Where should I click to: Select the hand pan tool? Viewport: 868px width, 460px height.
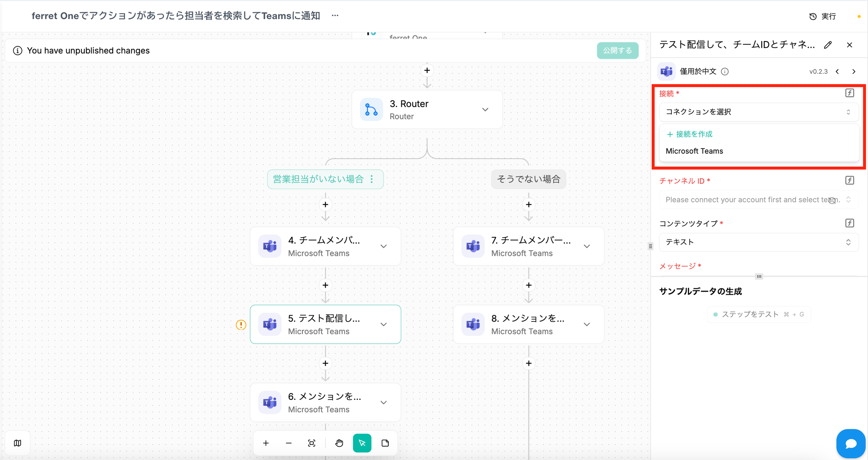[x=339, y=443]
